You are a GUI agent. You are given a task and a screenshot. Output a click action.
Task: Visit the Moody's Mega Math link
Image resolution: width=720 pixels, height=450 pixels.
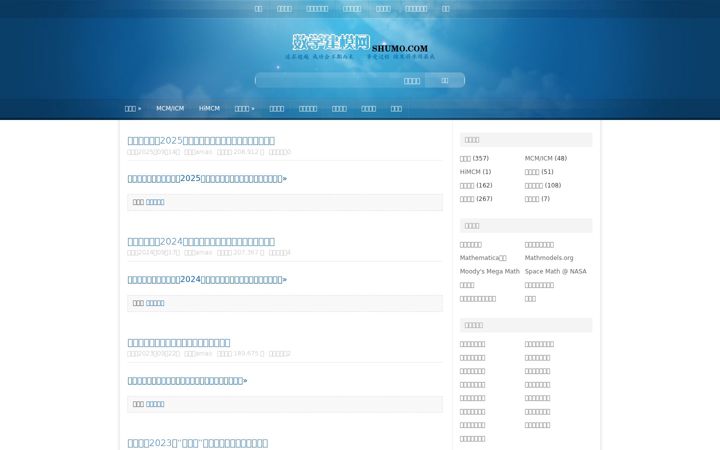click(x=489, y=271)
